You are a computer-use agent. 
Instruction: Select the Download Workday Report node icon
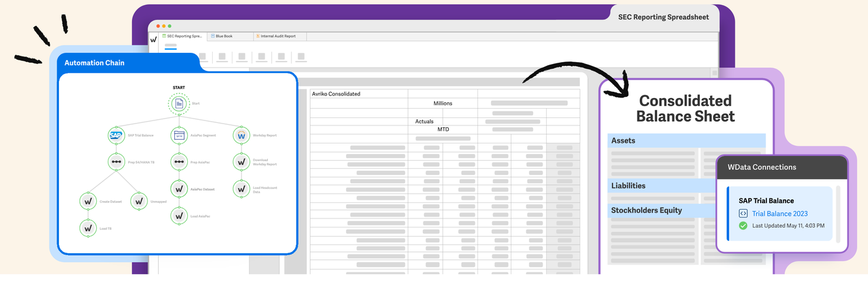(241, 161)
